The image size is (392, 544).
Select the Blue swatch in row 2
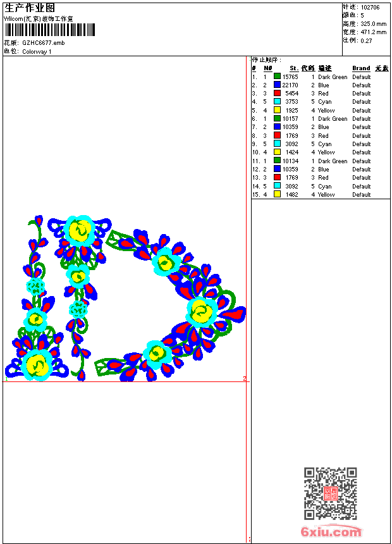tap(277, 85)
